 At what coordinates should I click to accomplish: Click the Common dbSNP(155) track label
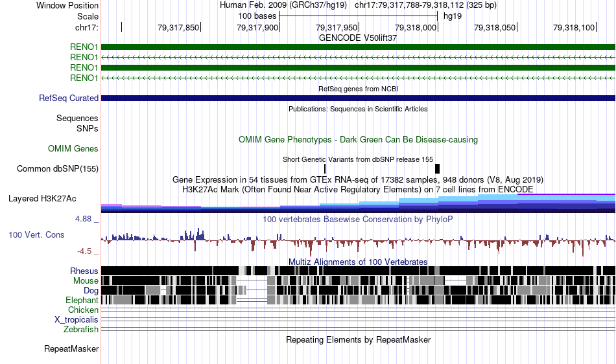57,168
